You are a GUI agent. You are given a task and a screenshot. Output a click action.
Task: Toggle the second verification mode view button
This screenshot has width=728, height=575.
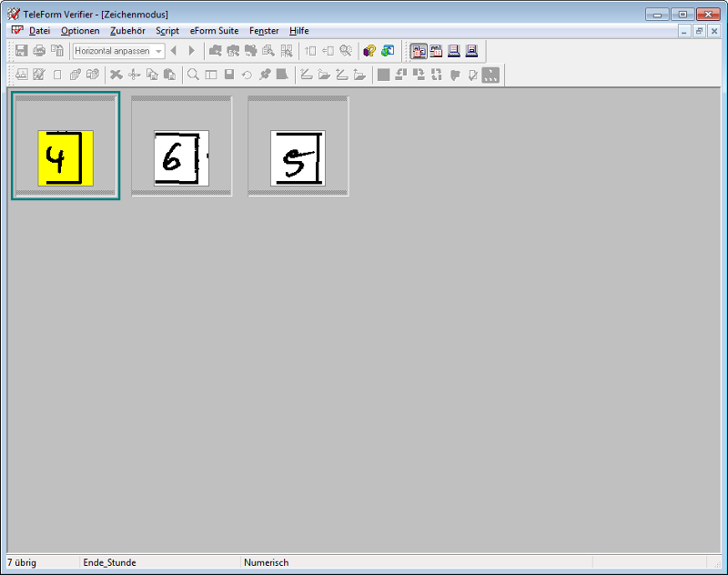436,51
